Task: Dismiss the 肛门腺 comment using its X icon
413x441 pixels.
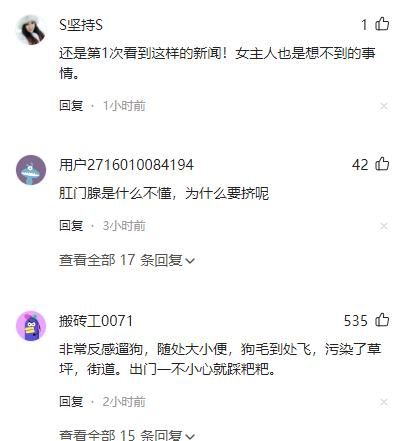Action: (384, 226)
